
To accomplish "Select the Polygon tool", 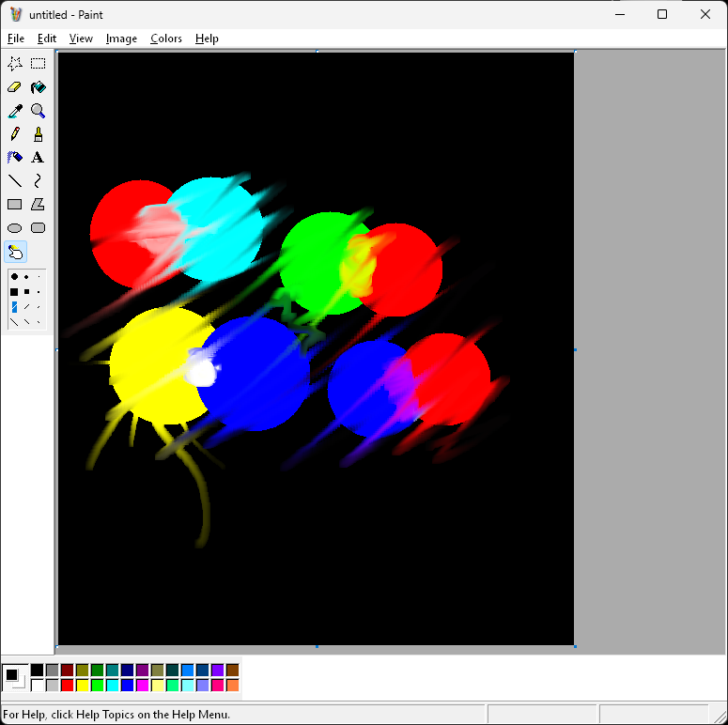I will 39,204.
